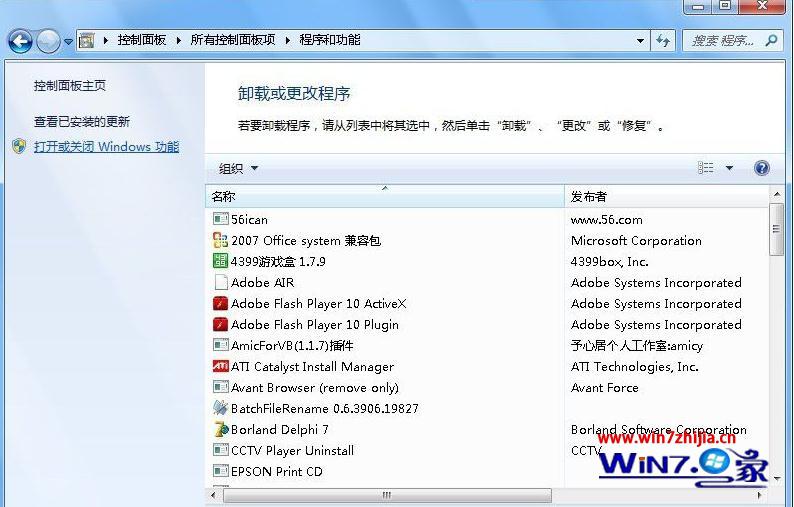The width and height of the screenshot is (794, 507).
Task: Select the BatchFileRename icon
Action: point(220,408)
